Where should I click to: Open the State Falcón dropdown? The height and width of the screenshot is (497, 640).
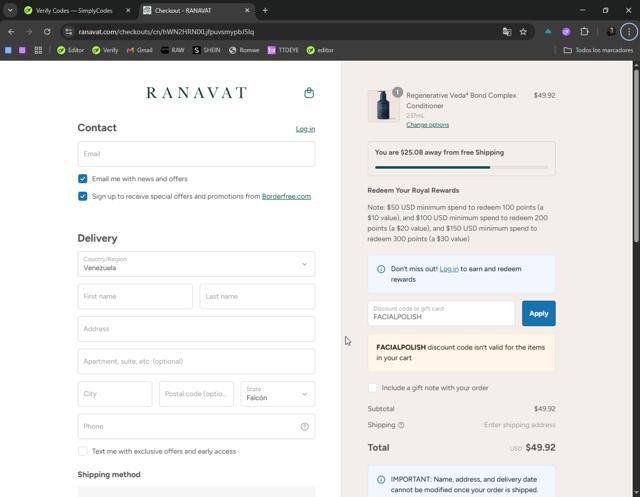click(x=278, y=394)
